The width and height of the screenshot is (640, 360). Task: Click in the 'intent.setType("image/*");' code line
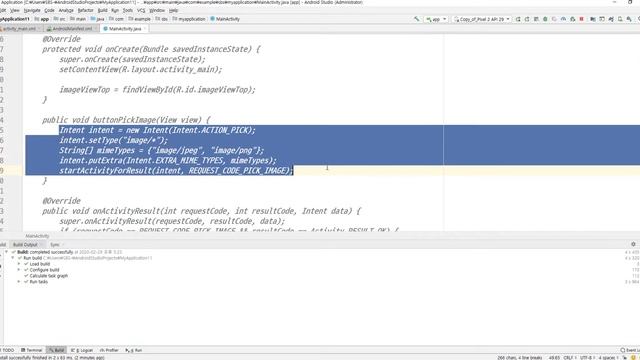pos(113,140)
